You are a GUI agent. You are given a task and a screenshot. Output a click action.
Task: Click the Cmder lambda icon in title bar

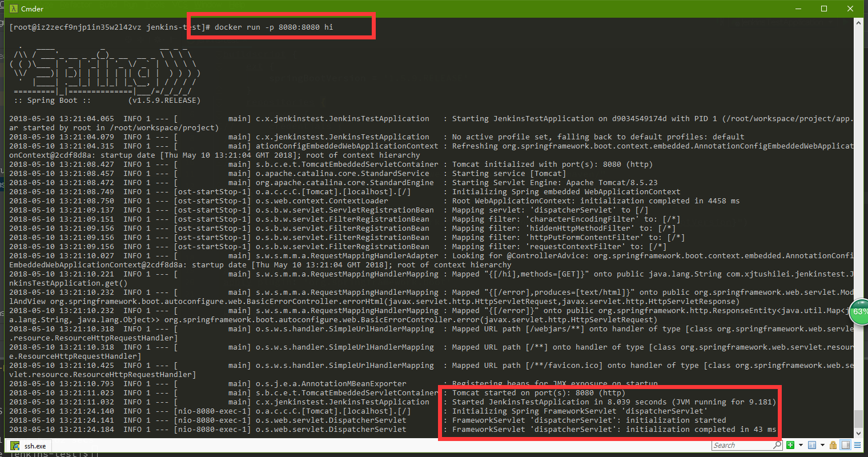(x=14, y=9)
